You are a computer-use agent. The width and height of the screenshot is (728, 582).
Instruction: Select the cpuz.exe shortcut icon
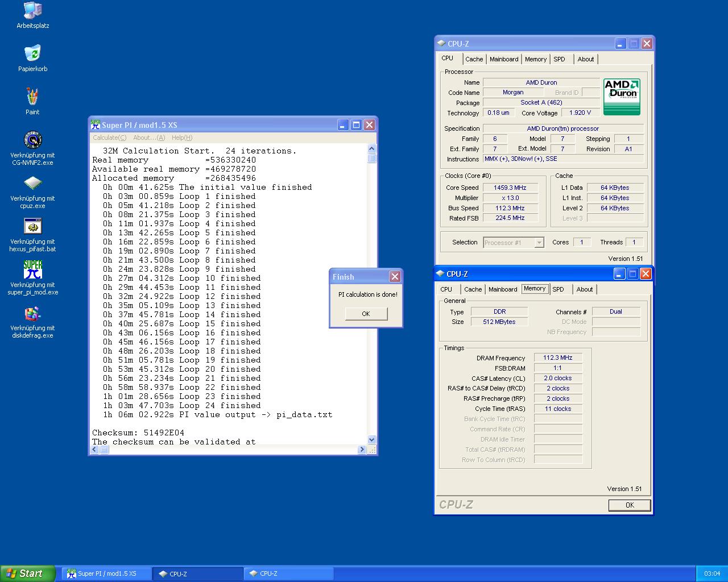tap(32, 183)
